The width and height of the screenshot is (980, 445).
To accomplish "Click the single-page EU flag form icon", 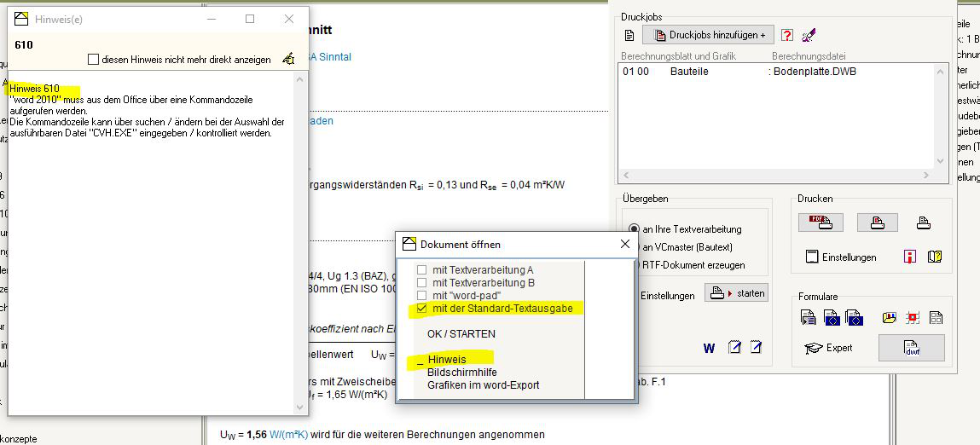I will click(x=832, y=317).
